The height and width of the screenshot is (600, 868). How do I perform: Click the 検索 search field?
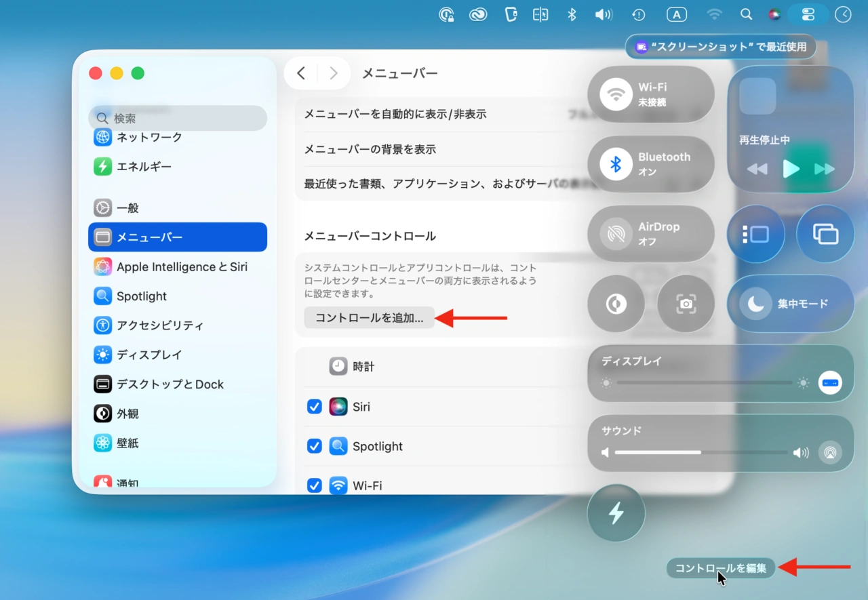[178, 118]
